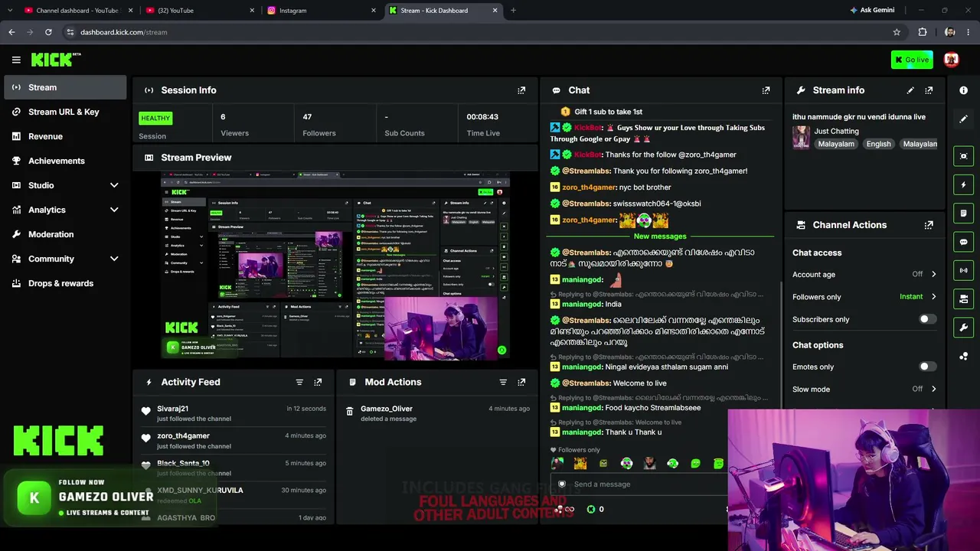Toggle Emotes only chat
This screenshot has width=980, height=551.
pyautogui.click(x=927, y=367)
